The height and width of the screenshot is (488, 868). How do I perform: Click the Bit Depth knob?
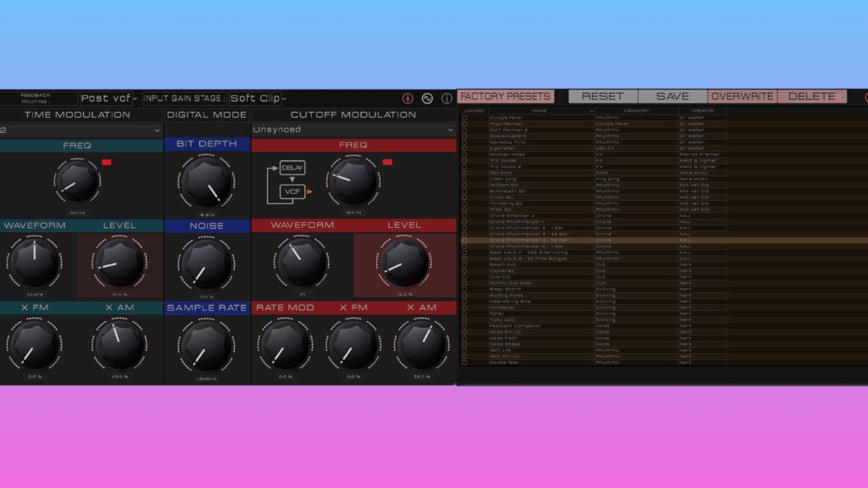[x=206, y=180]
